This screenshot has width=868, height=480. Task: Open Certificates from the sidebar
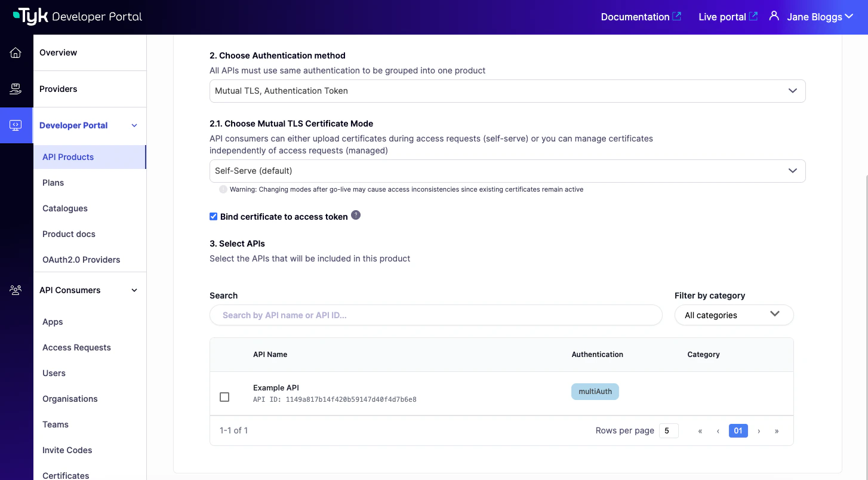click(64, 475)
